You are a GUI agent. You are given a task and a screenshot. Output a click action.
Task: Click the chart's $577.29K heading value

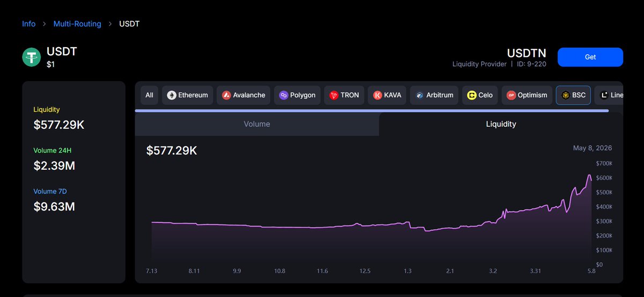[x=172, y=151]
